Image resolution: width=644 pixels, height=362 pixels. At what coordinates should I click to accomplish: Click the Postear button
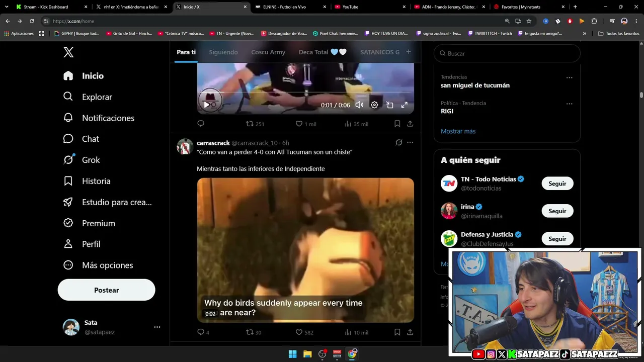(107, 290)
